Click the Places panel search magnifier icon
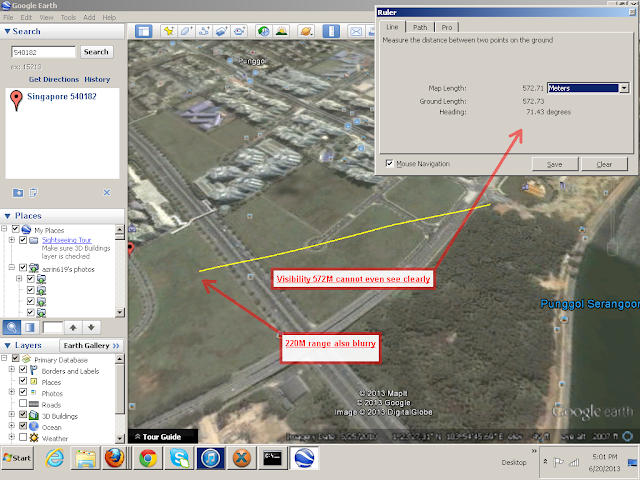This screenshot has width=640, height=480. coord(11,327)
